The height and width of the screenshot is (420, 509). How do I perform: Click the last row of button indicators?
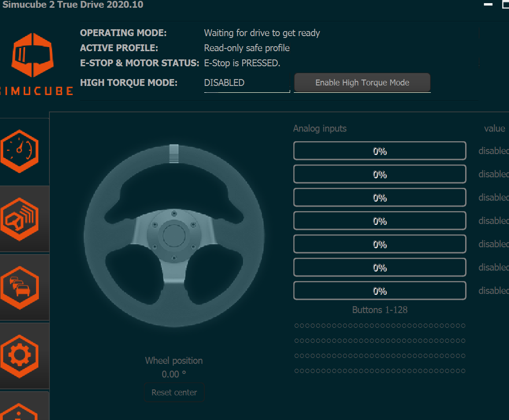coord(380,371)
